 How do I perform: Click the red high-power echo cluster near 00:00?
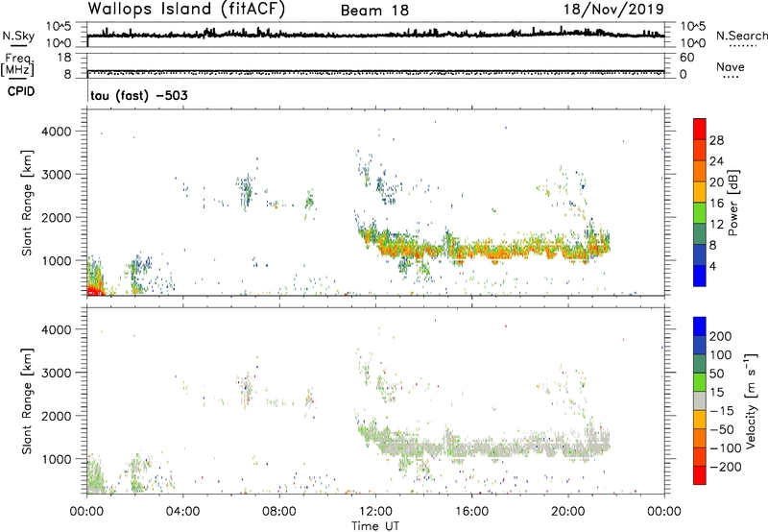[x=94, y=291]
